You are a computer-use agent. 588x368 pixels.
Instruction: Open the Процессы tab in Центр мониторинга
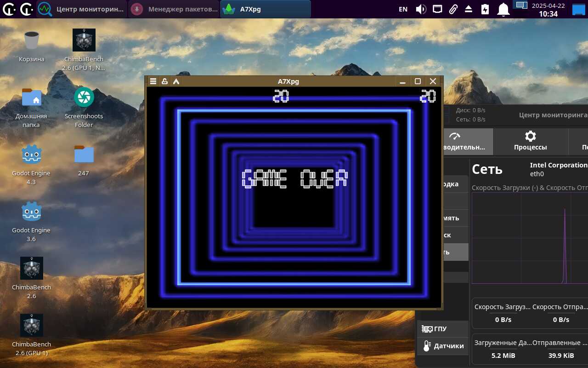pos(530,141)
